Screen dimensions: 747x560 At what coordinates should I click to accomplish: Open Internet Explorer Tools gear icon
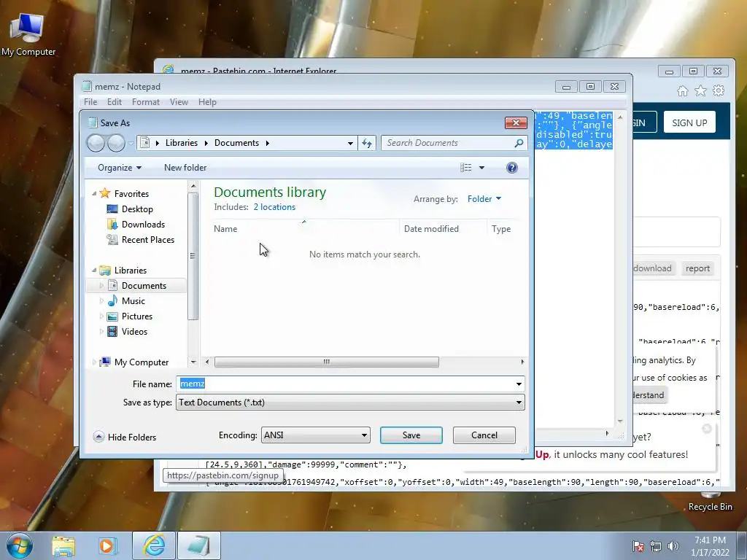point(719,91)
